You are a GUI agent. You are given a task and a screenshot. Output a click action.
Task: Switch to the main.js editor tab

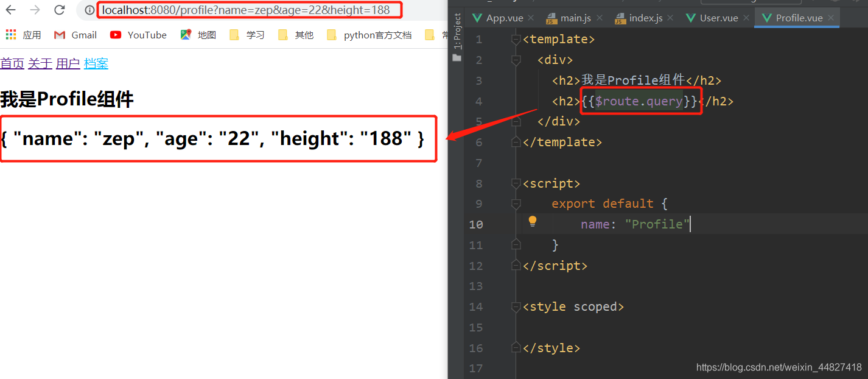click(569, 18)
